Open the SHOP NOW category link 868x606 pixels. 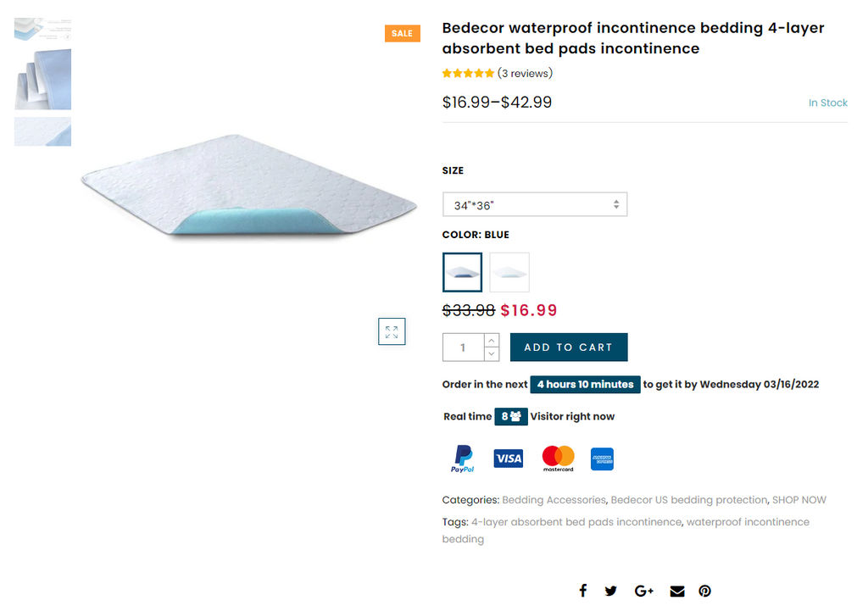pyautogui.click(x=798, y=500)
